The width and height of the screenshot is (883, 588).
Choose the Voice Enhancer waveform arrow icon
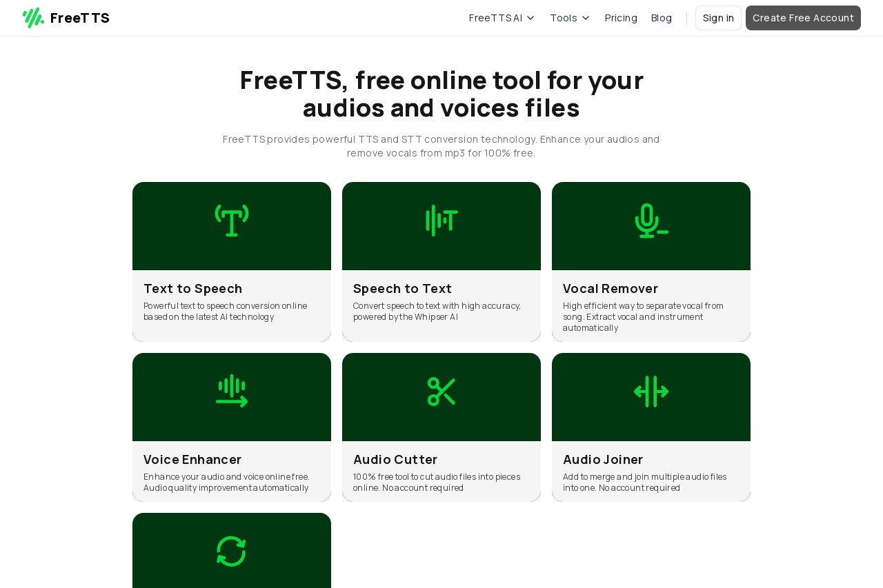pyautogui.click(x=232, y=391)
